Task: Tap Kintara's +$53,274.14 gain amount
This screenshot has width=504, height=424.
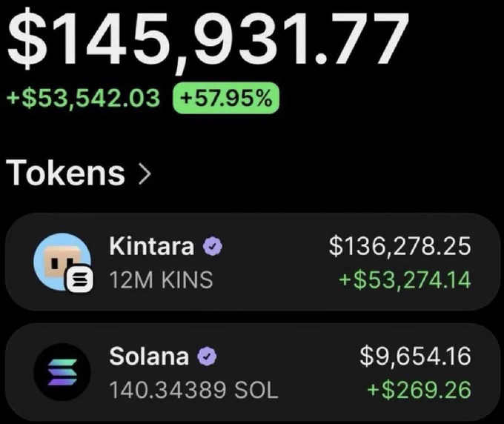Action: (405, 279)
